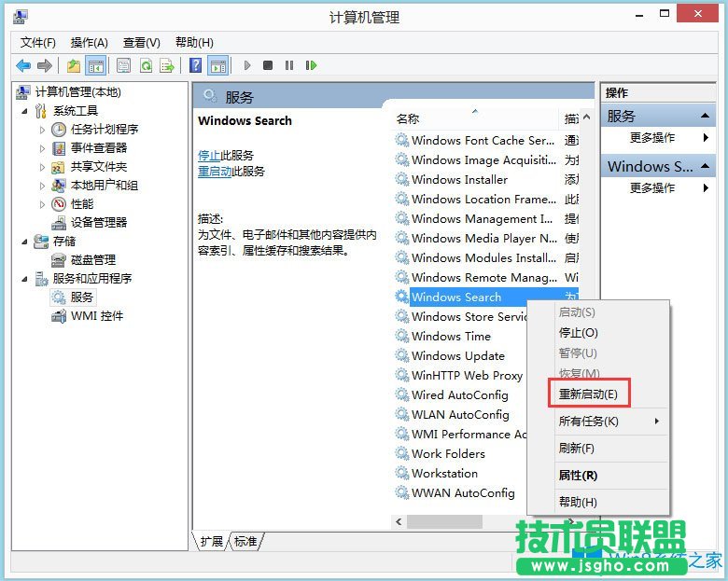Select 计算机管理(本地) root node

coord(69,92)
